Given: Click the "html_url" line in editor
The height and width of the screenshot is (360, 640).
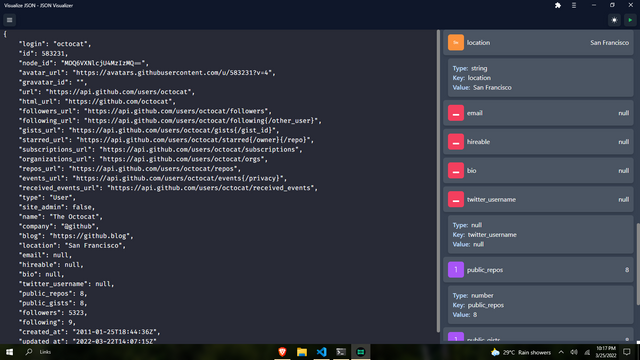Looking at the screenshot, I should coord(97,101).
